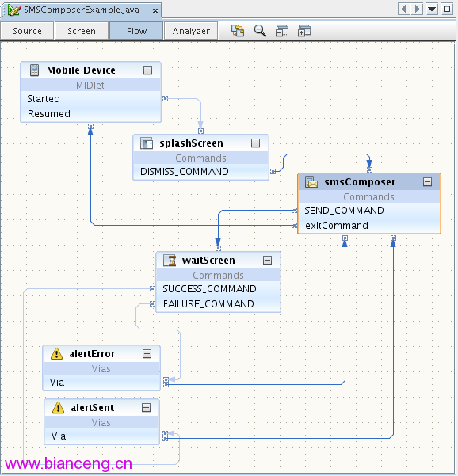
Task: Click the expand all nodes toolbar icon
Action: click(x=304, y=31)
